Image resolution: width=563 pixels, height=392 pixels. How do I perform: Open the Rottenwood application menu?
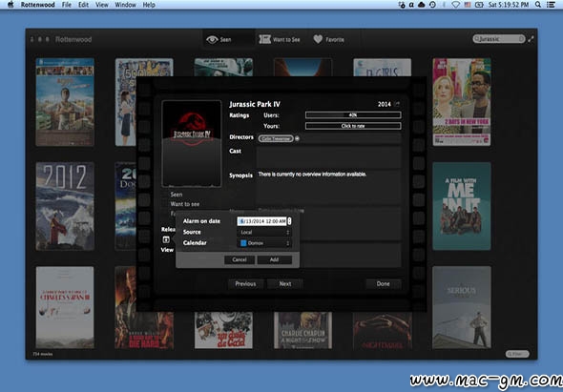point(38,5)
